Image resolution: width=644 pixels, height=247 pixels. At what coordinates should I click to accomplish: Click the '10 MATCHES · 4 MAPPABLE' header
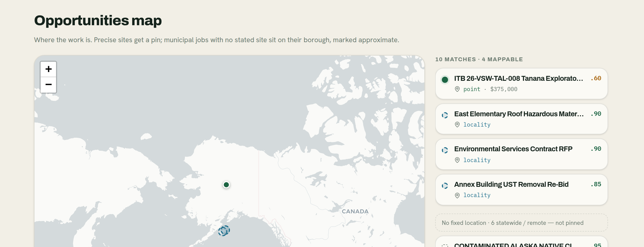[x=479, y=59]
